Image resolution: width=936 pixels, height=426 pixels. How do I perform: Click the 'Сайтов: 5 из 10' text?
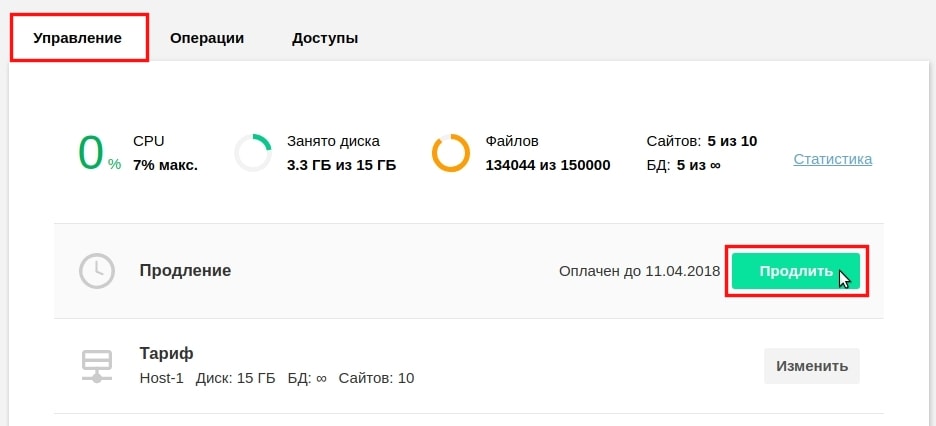coord(702,141)
